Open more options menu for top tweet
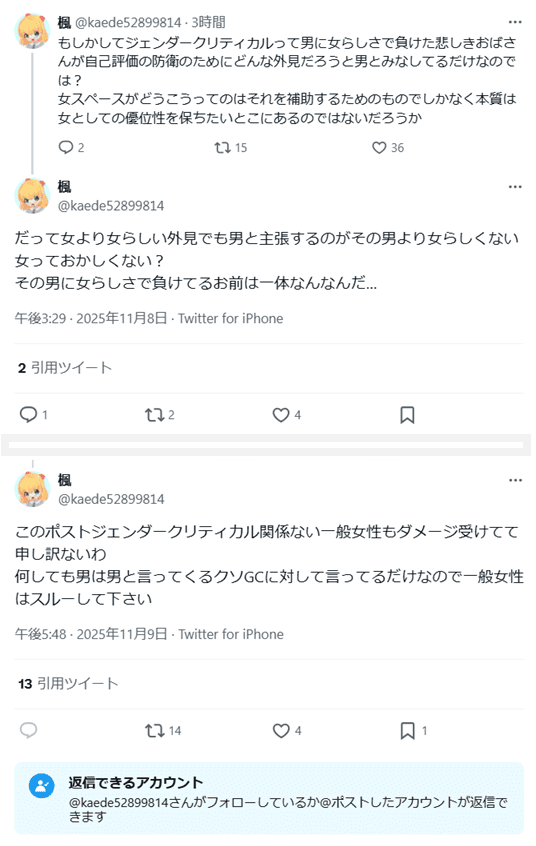Image resolution: width=536 pixels, height=846 pixels. (x=515, y=22)
